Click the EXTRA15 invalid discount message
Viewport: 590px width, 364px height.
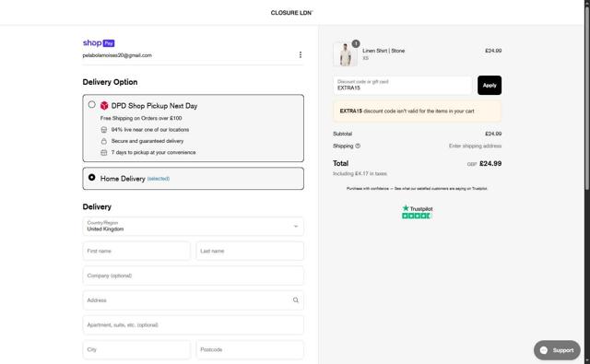click(x=417, y=112)
